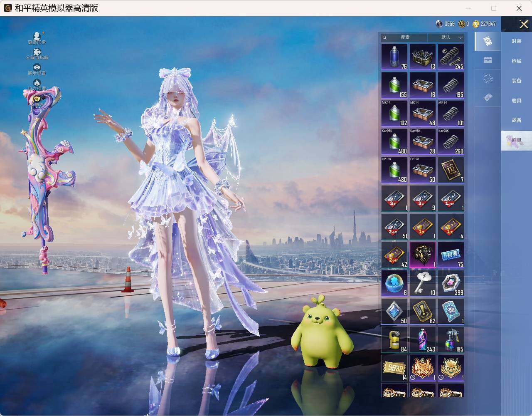Select the green paint can item (155)
Screen dimensions: 532x416
click(x=394, y=85)
